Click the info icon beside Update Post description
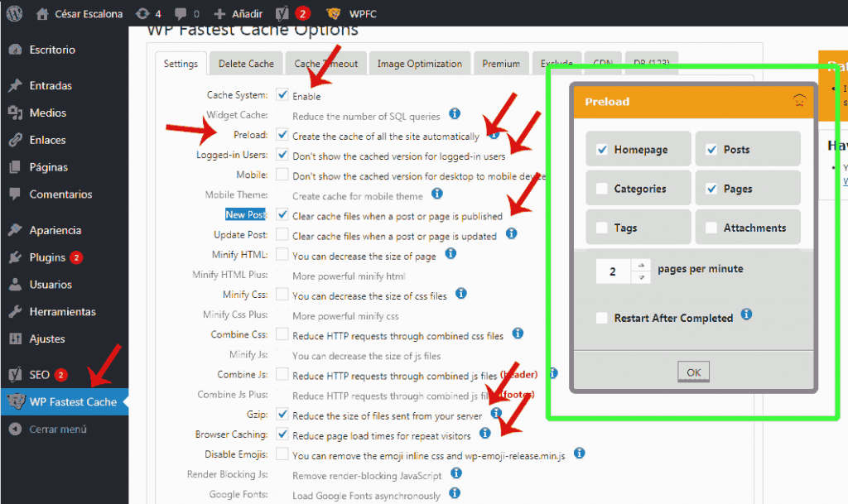The image size is (848, 504). (511, 233)
